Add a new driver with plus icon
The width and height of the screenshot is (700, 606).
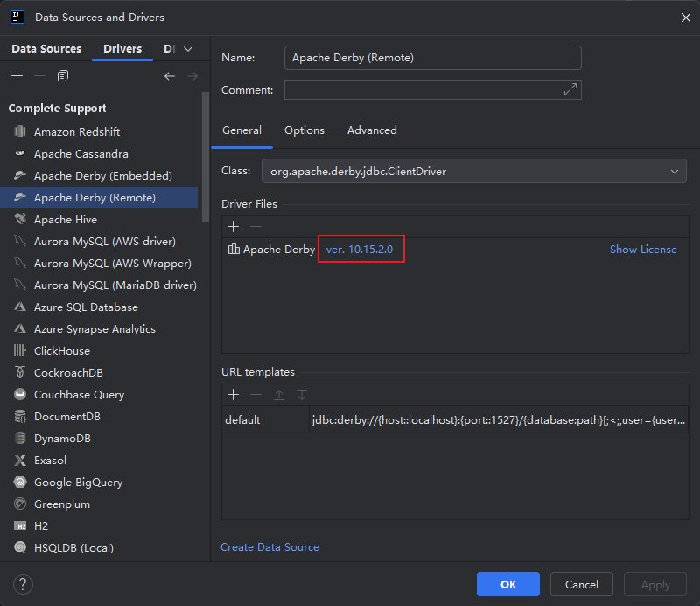pyautogui.click(x=17, y=76)
